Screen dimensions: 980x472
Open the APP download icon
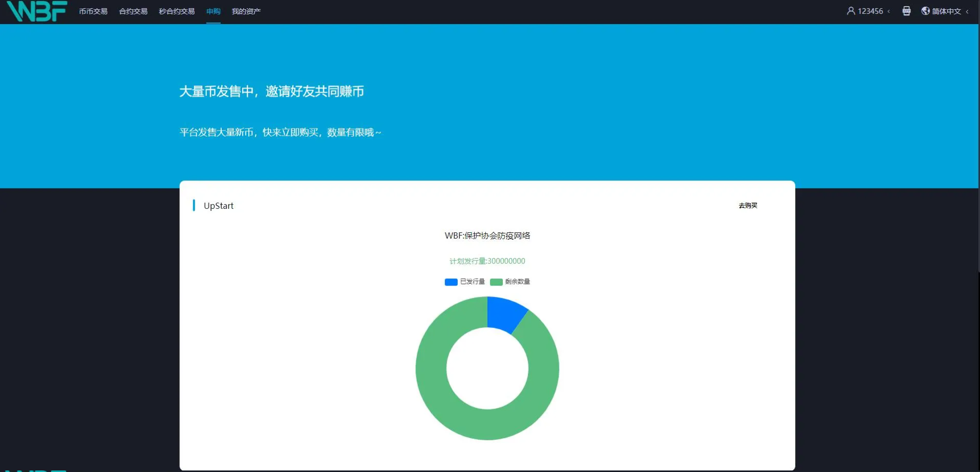click(x=906, y=11)
